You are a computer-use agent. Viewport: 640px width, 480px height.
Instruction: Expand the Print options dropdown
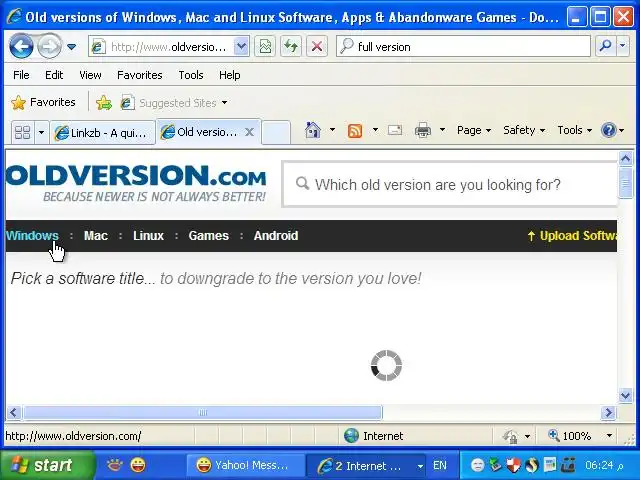(x=442, y=130)
